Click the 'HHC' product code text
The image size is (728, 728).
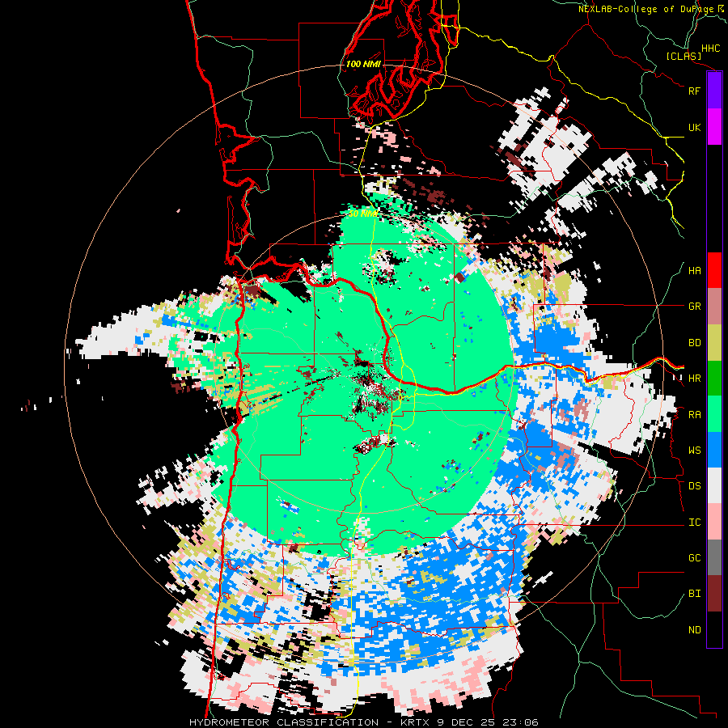tap(710, 49)
